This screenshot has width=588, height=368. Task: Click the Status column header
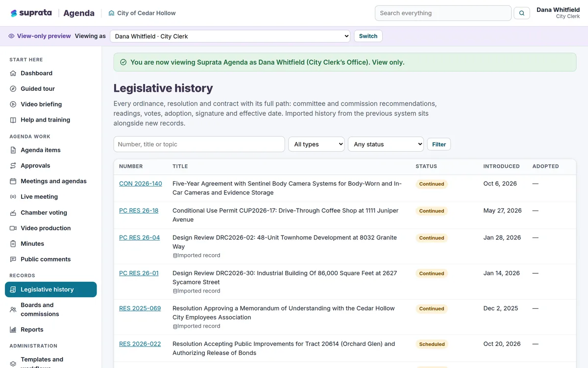426,166
